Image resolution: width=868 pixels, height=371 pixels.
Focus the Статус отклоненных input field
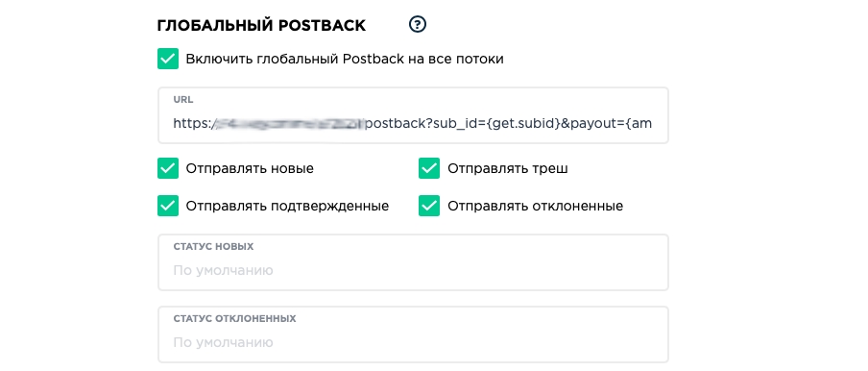point(413,334)
